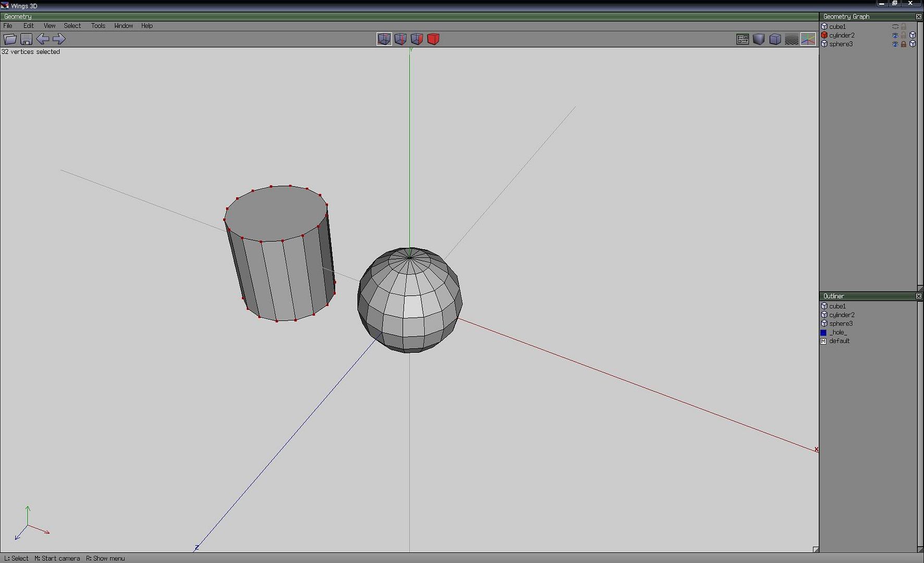Viewport: 924px width, 563px height.
Task: Click sphere3 object icon in Geometry Graph
Action: [x=824, y=44]
